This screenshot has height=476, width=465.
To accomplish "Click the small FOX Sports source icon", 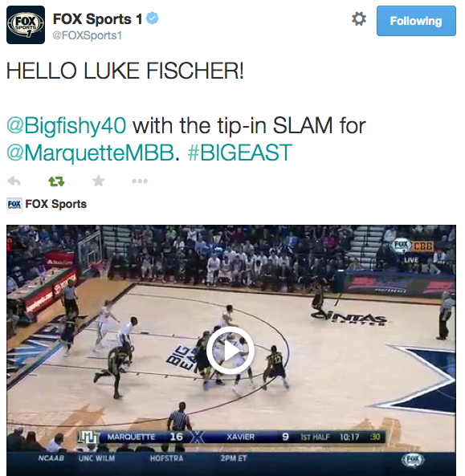I will tap(14, 205).
